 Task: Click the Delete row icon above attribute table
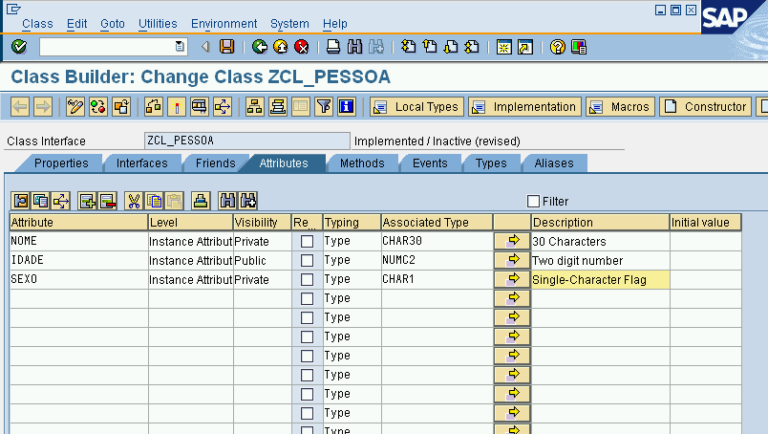107,201
